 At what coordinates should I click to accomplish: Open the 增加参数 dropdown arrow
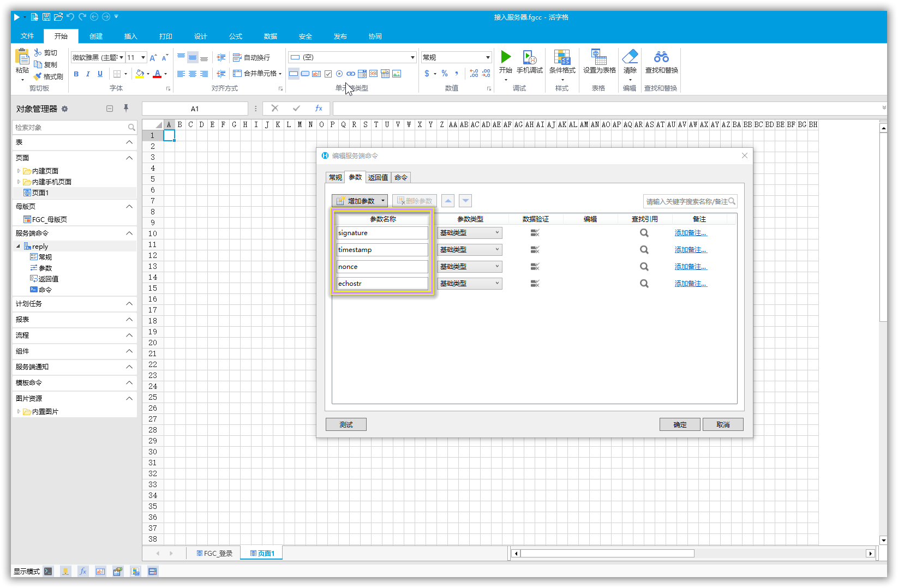point(383,201)
